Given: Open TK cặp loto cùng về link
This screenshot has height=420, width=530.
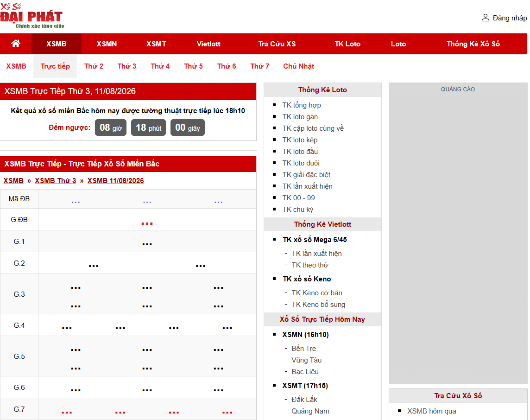Looking at the screenshot, I should tap(313, 128).
